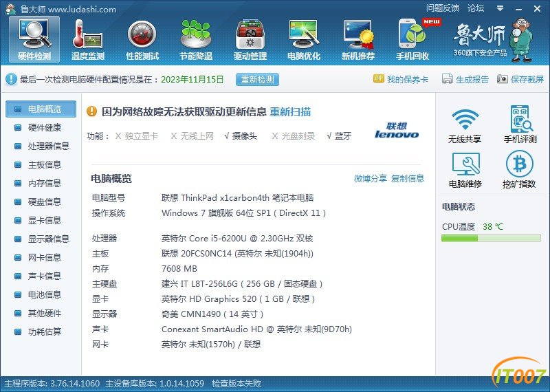Screen dimensions: 550x392
Task: Open 电脑优化 computer optimization icon
Action: point(304,39)
